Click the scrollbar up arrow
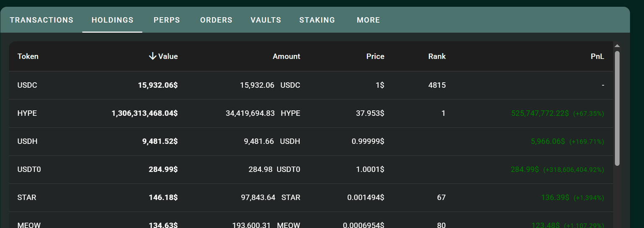Viewport: 644px width, 228px height. coord(617,46)
